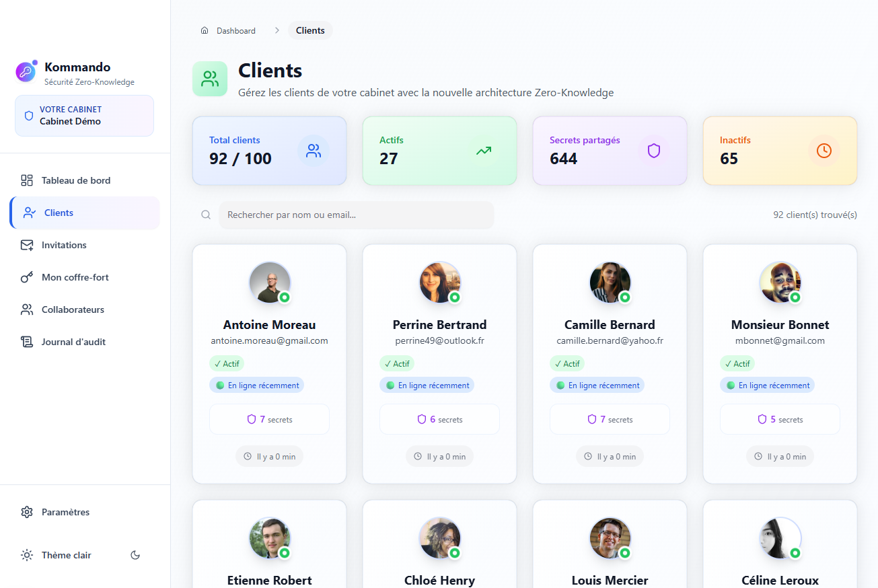Open Journal d'audit page

85,342
